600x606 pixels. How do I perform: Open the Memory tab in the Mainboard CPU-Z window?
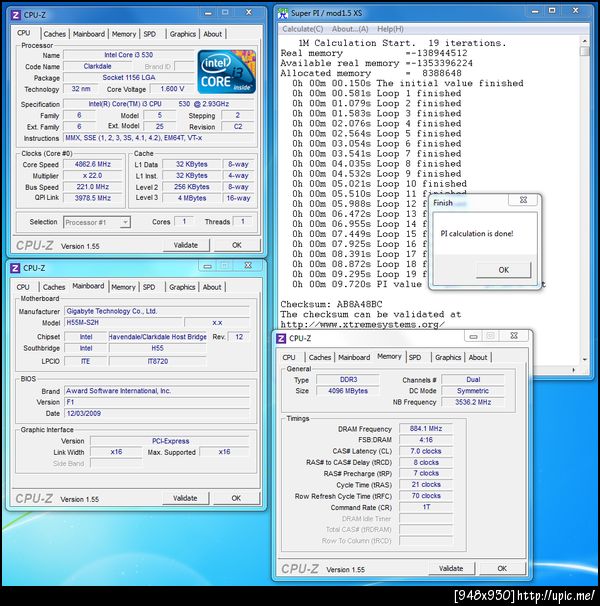coord(123,287)
